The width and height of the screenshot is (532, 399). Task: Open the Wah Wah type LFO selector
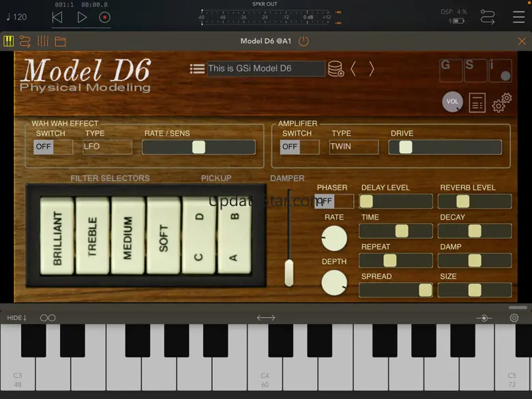pos(107,147)
